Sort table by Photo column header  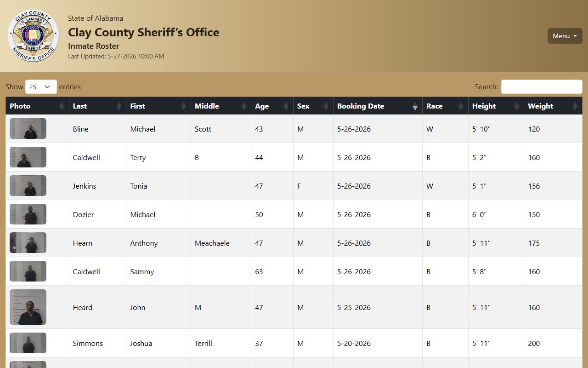coord(37,106)
